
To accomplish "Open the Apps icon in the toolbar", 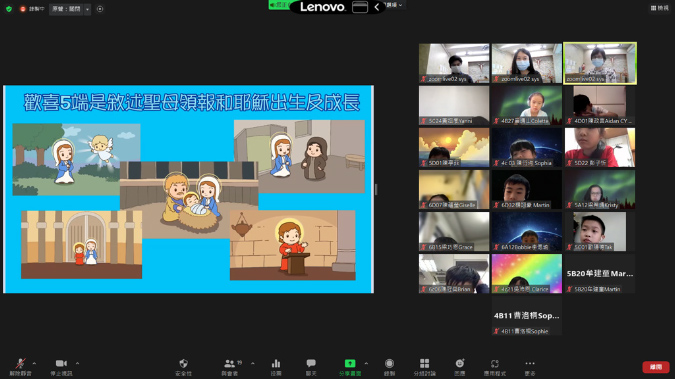I will point(495,363).
